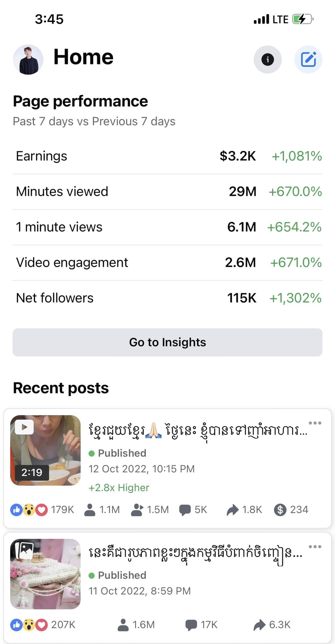Viewport: 335px width, 644px height.
Task: Tap the share arrow icon showing 1.8K
Action: (x=232, y=510)
